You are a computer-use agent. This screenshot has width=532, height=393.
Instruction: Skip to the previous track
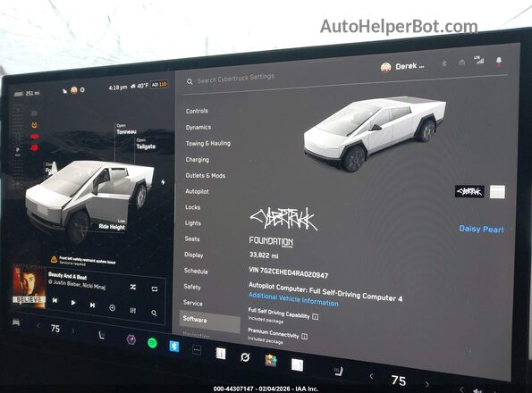[x=55, y=300]
